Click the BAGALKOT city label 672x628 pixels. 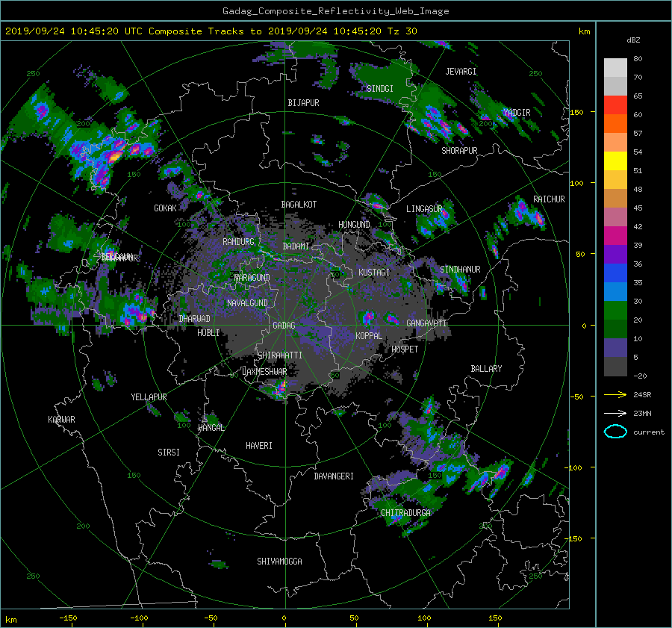click(x=299, y=205)
